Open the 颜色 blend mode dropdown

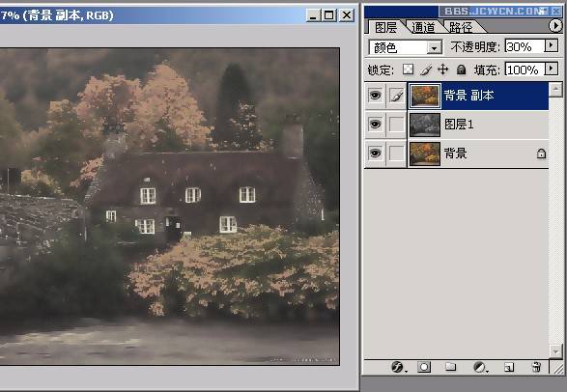click(405, 47)
